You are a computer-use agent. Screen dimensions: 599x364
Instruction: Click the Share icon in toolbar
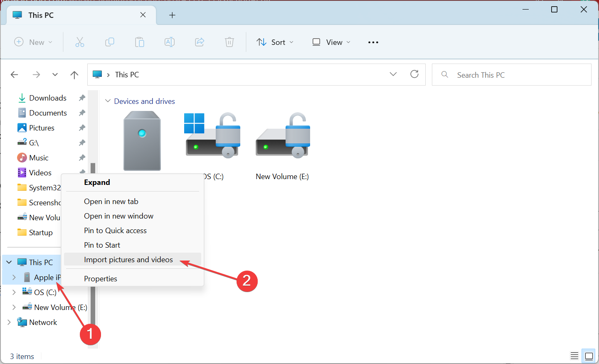(200, 42)
